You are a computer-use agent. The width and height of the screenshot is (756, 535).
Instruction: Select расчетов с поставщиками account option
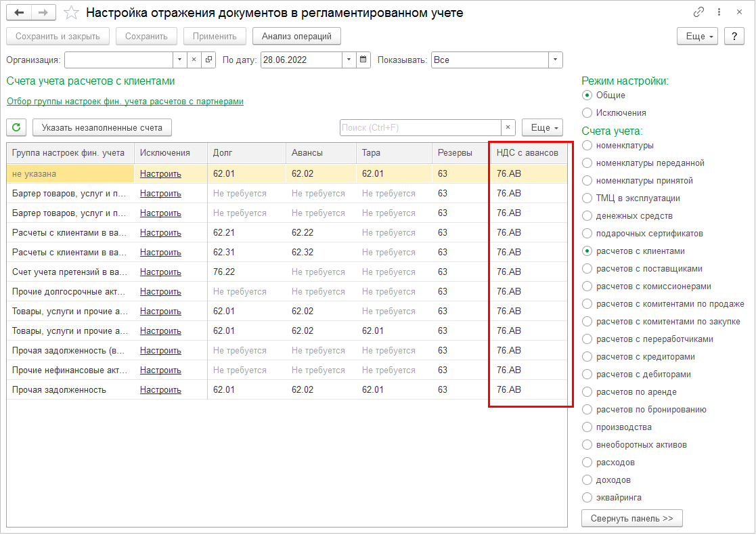[587, 269]
